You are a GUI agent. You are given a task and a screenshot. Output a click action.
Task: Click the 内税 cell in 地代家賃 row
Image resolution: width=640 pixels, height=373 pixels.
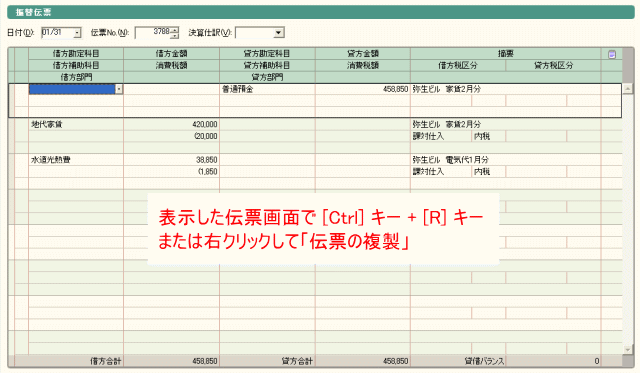pos(489,136)
